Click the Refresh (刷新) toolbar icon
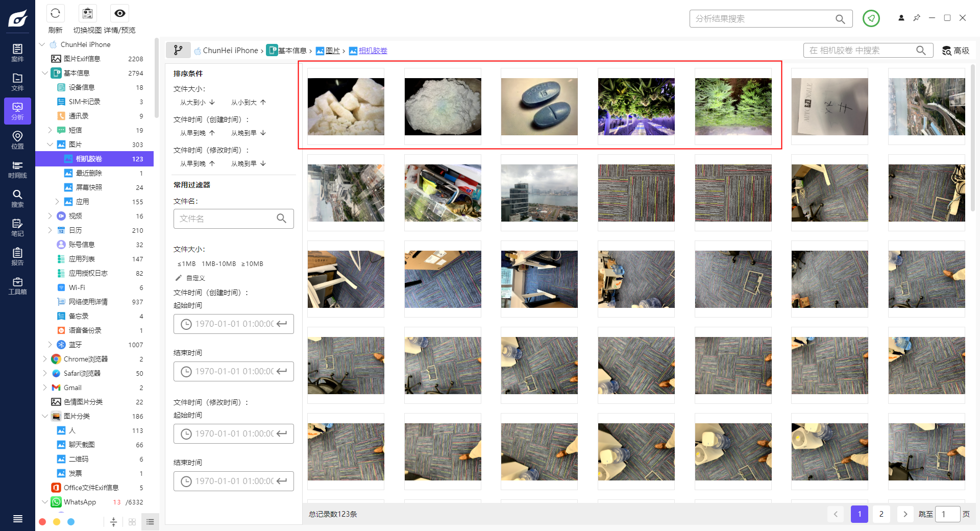Screen dimensions: 980x531 [x=55, y=13]
